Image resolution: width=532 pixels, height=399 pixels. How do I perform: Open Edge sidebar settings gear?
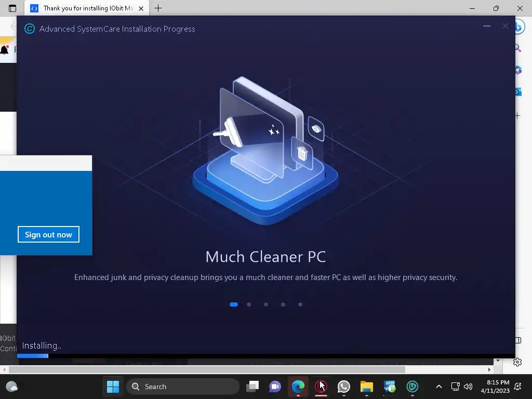517,362
